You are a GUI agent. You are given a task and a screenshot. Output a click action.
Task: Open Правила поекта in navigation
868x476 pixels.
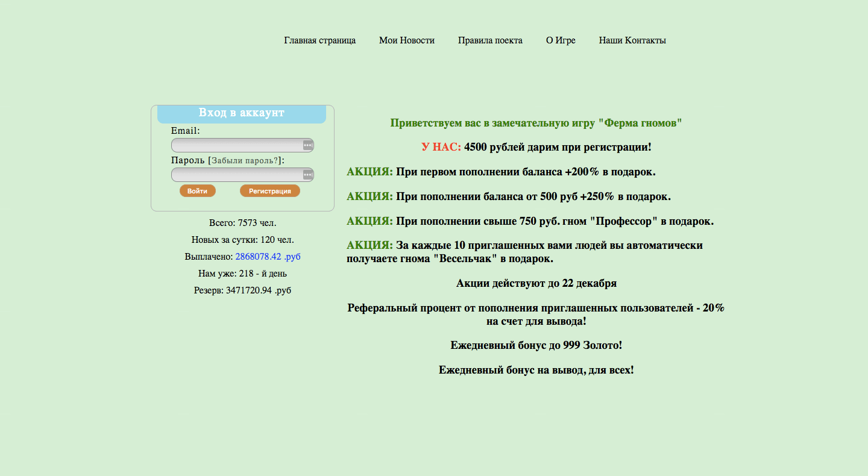489,40
